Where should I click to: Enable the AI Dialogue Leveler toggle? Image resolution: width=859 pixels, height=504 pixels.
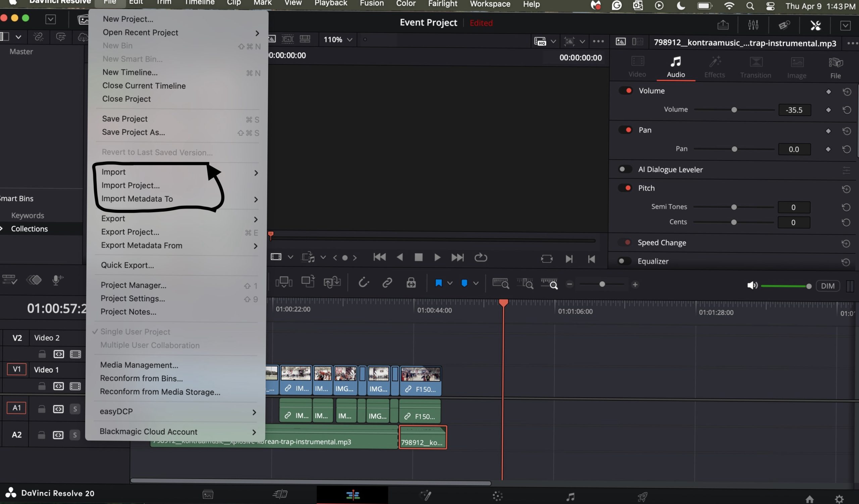[625, 169]
